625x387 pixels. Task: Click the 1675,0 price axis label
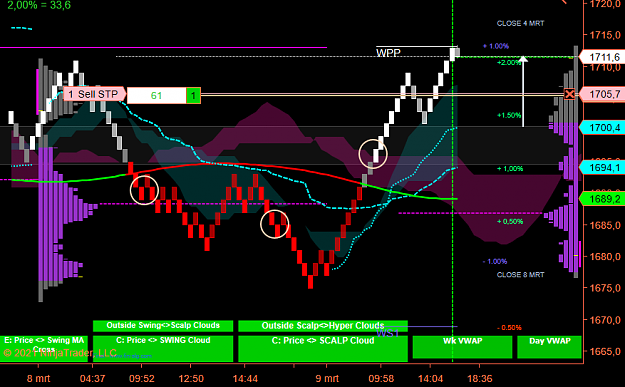click(x=605, y=288)
